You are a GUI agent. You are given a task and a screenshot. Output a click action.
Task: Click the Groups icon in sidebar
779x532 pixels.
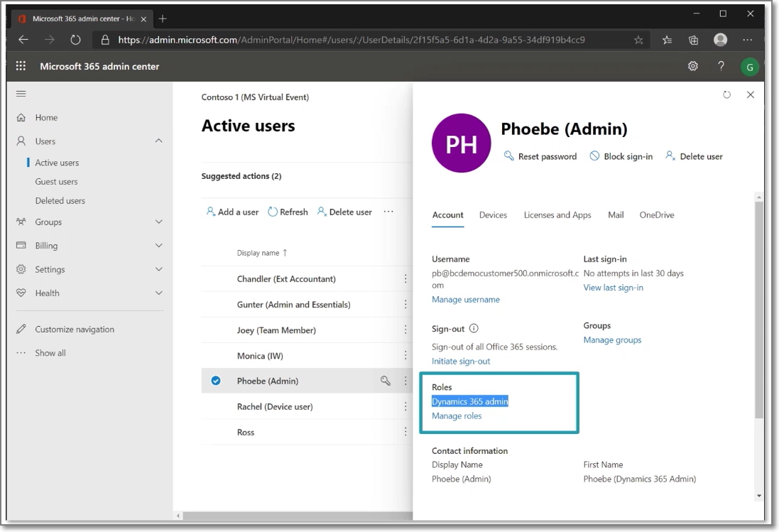21,222
